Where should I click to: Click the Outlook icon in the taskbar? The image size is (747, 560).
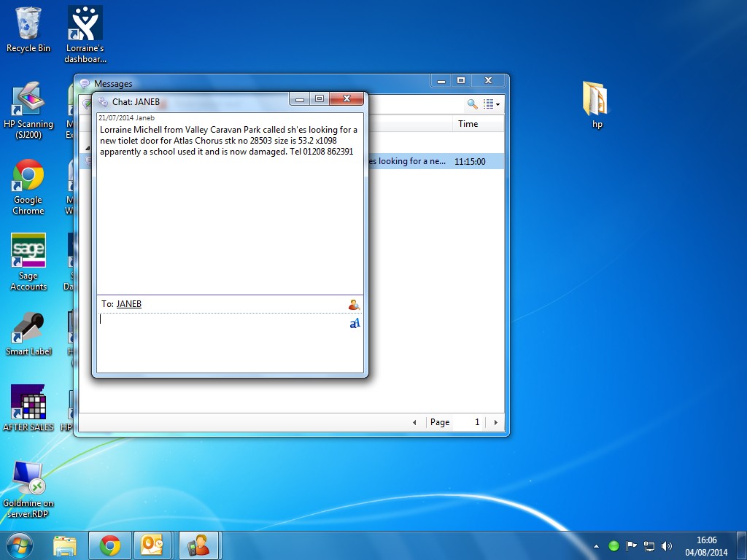[x=153, y=545]
